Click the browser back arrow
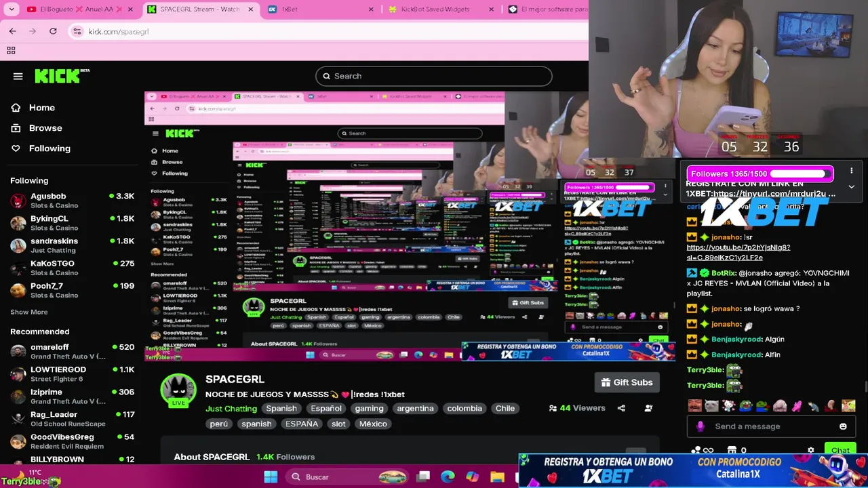The image size is (868, 488). click(12, 31)
